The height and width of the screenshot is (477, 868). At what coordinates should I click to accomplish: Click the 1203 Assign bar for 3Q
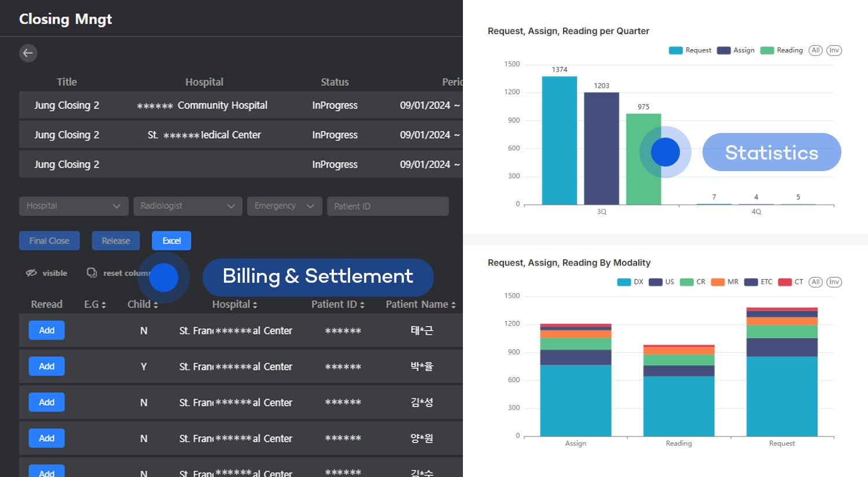coord(601,149)
